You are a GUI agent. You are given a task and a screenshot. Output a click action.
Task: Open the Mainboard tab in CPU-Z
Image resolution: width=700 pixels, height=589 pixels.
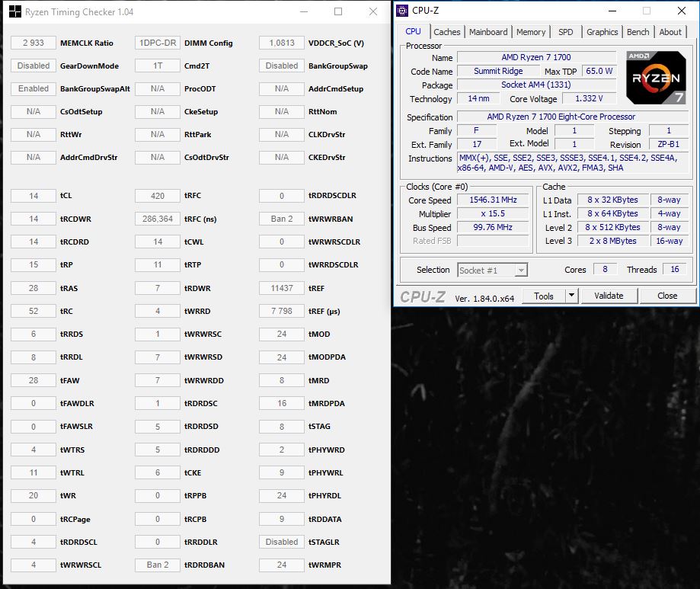pos(488,32)
